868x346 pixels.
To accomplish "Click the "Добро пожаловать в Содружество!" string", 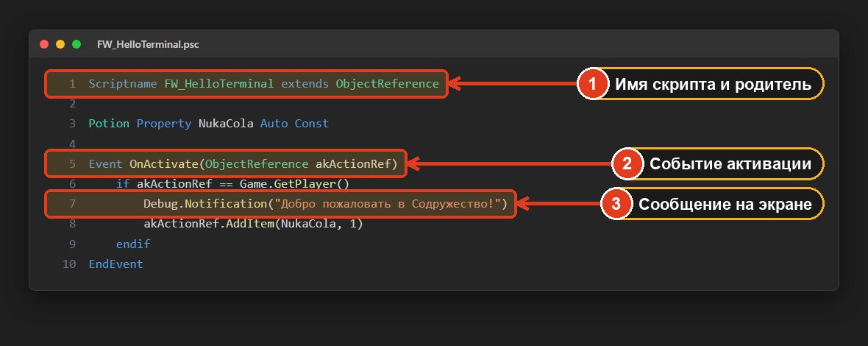I will coord(388,204).
